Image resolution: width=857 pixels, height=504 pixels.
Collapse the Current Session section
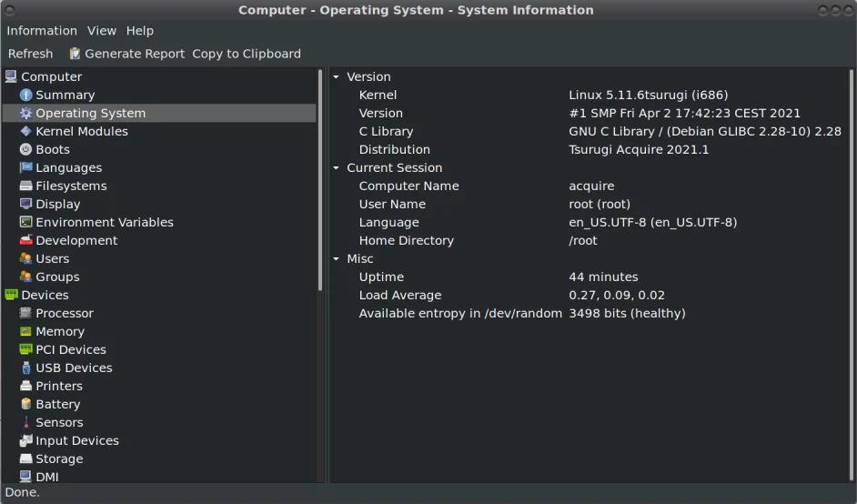[x=336, y=167]
